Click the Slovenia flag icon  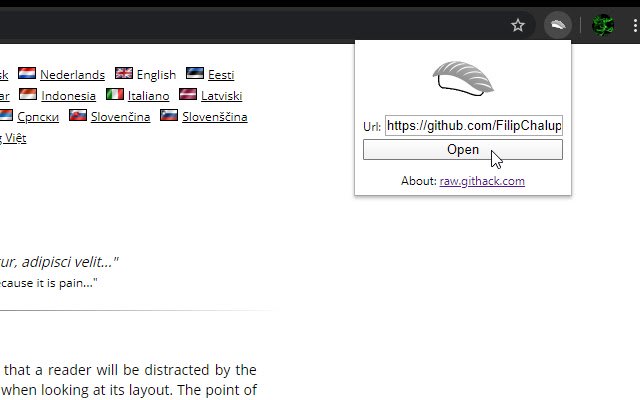(x=169, y=116)
